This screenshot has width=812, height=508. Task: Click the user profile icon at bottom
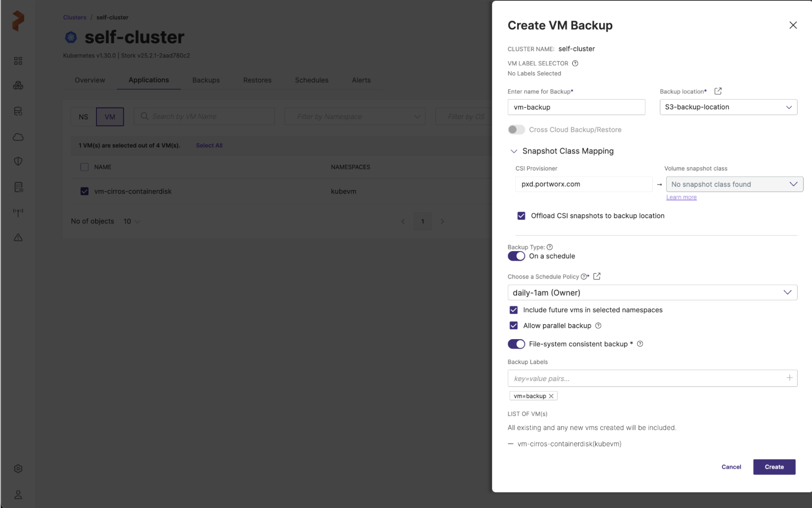pyautogui.click(x=18, y=495)
